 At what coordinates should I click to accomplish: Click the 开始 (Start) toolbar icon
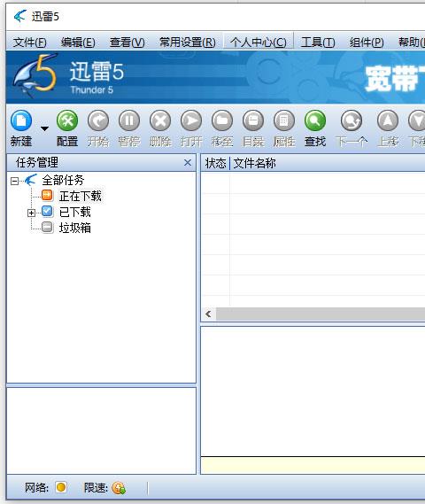[98, 120]
